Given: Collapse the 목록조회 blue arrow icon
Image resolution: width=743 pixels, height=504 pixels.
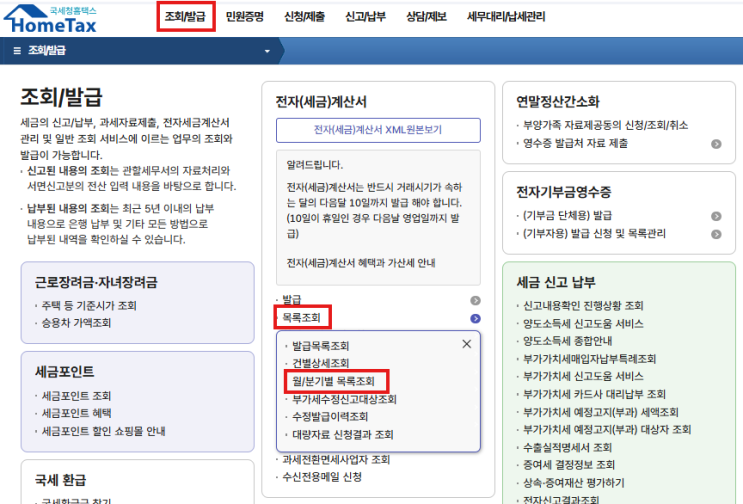Looking at the screenshot, I should point(475,318).
